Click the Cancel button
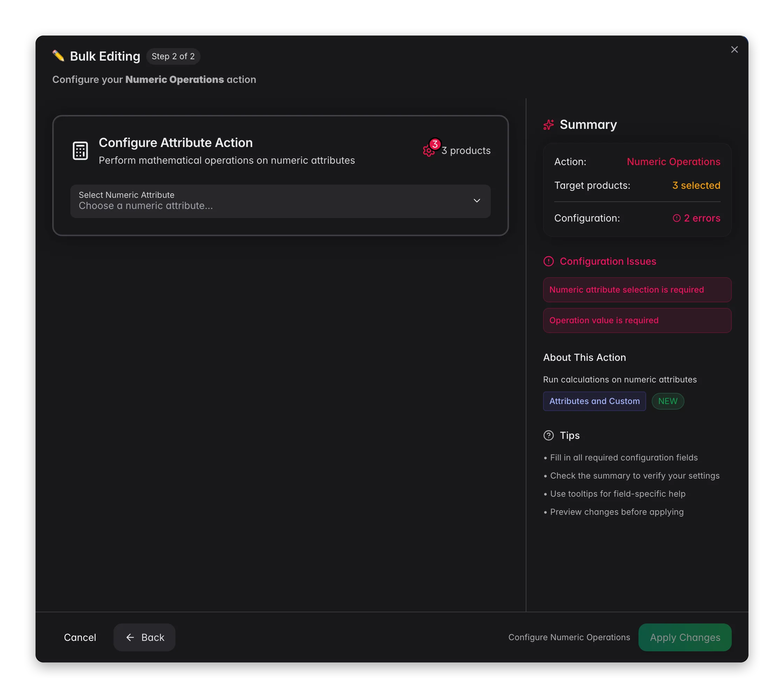This screenshot has width=784, height=698. (80, 637)
